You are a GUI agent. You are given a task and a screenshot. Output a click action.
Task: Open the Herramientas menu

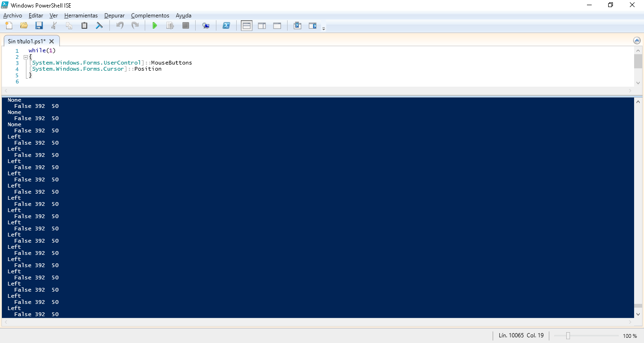(x=81, y=16)
